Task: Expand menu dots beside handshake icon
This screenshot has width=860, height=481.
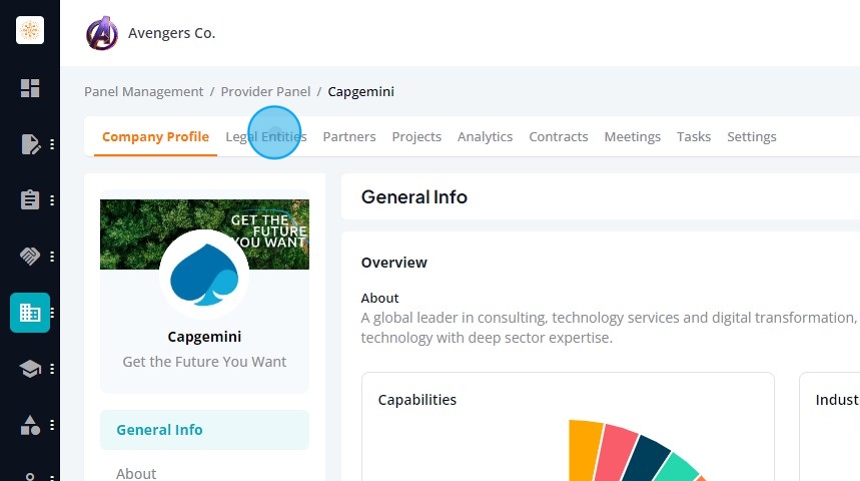Action: pos(52,256)
